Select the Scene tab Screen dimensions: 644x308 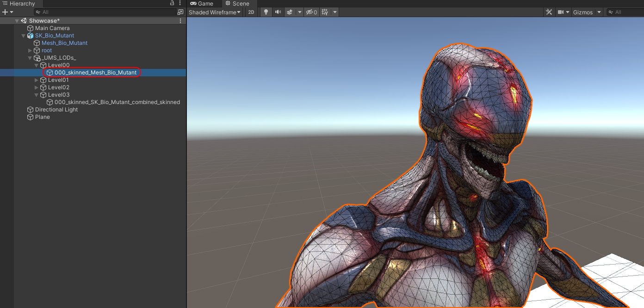coord(237,3)
